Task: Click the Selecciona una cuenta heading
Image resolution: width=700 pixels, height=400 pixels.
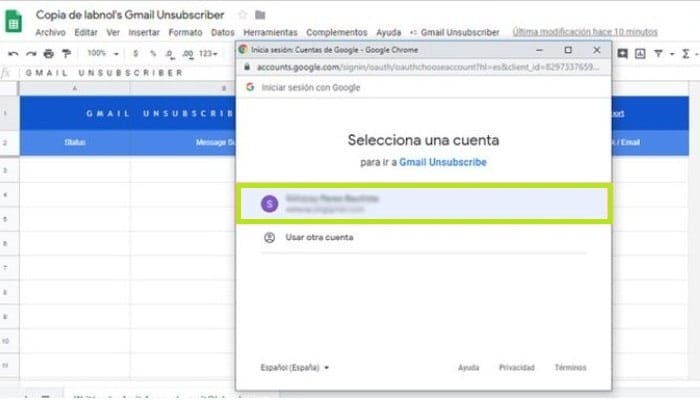Action: [x=423, y=140]
